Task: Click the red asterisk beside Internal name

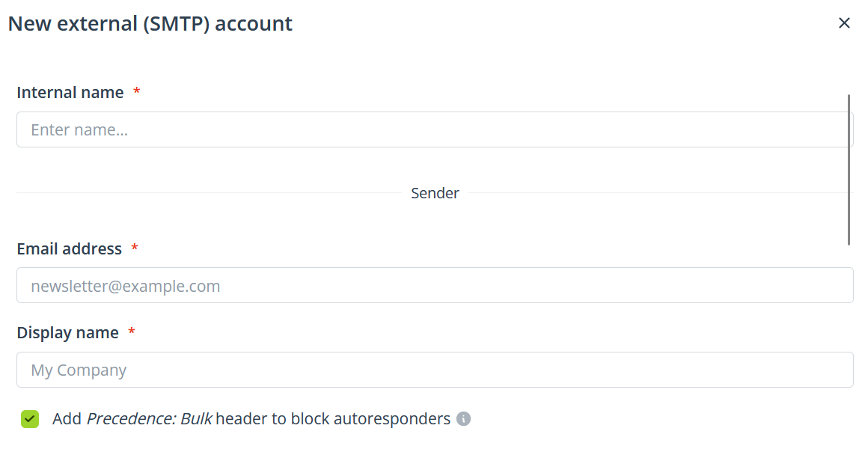Action: (x=137, y=91)
